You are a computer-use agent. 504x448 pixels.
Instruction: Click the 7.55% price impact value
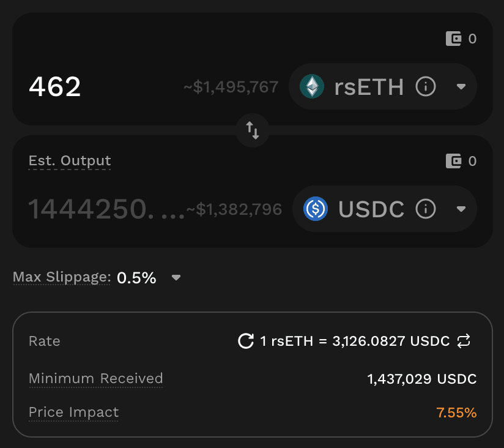pos(456,413)
